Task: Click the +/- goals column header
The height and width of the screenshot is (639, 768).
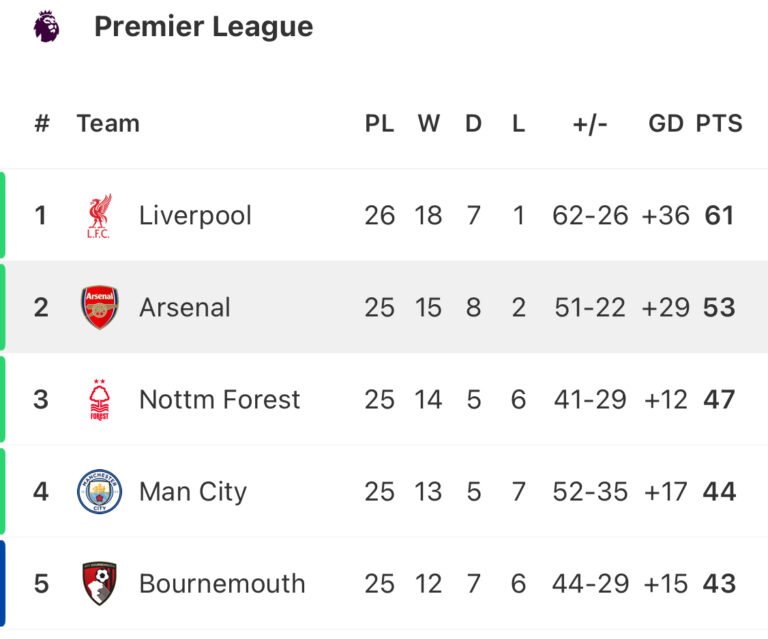Action: (590, 124)
